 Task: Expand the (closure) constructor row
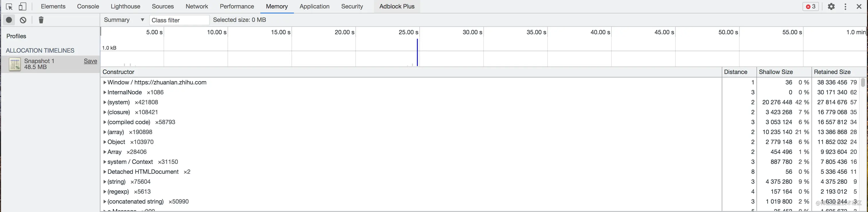(105, 112)
